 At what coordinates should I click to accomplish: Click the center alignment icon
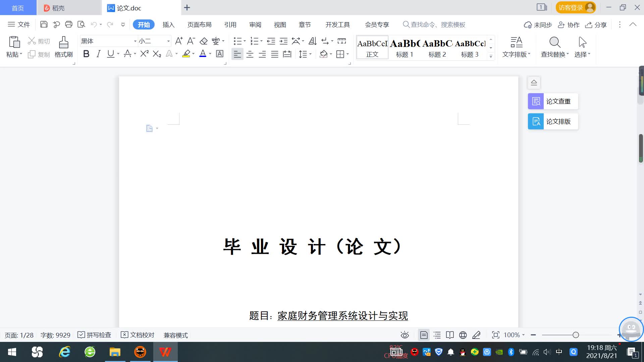(x=250, y=54)
